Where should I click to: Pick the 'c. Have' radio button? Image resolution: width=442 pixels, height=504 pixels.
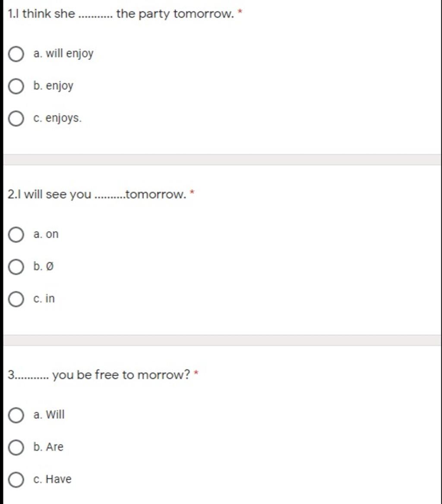coord(16,480)
